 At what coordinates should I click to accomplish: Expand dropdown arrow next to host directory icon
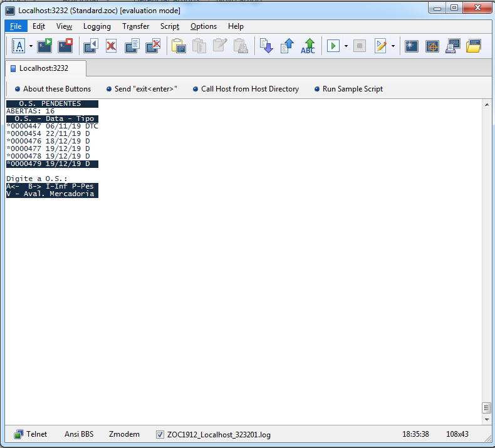[31, 46]
